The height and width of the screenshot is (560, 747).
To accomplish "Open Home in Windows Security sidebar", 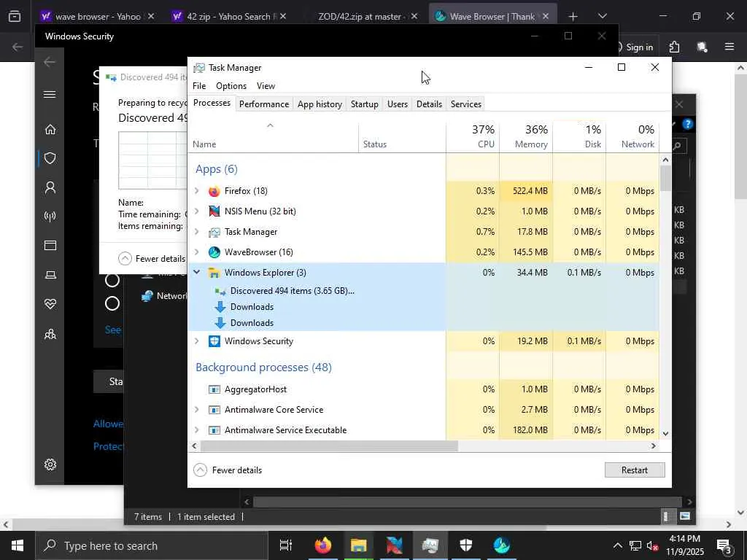I will coord(50,130).
